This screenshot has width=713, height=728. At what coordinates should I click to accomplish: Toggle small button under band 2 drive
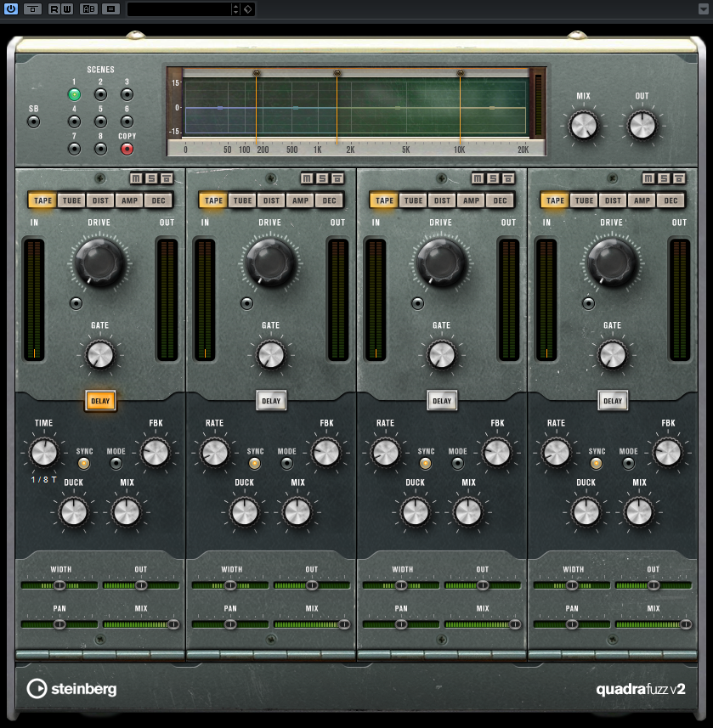[x=247, y=303]
